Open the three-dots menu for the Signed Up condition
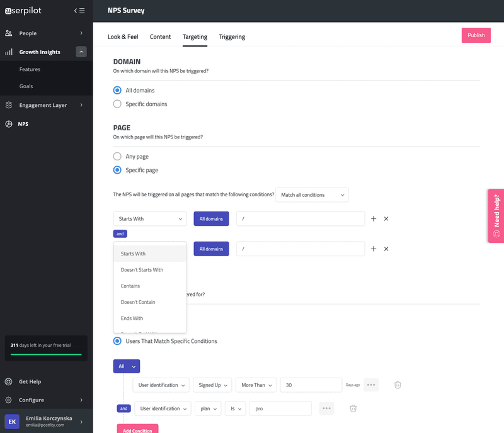Image resolution: width=504 pixels, height=433 pixels. point(371,385)
